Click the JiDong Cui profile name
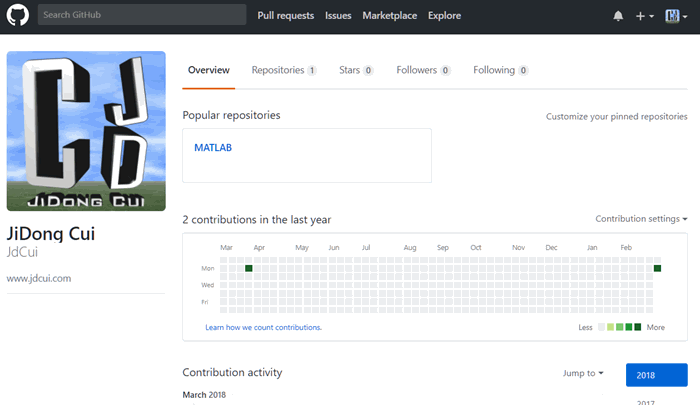This screenshot has width=700, height=405. 51,234
